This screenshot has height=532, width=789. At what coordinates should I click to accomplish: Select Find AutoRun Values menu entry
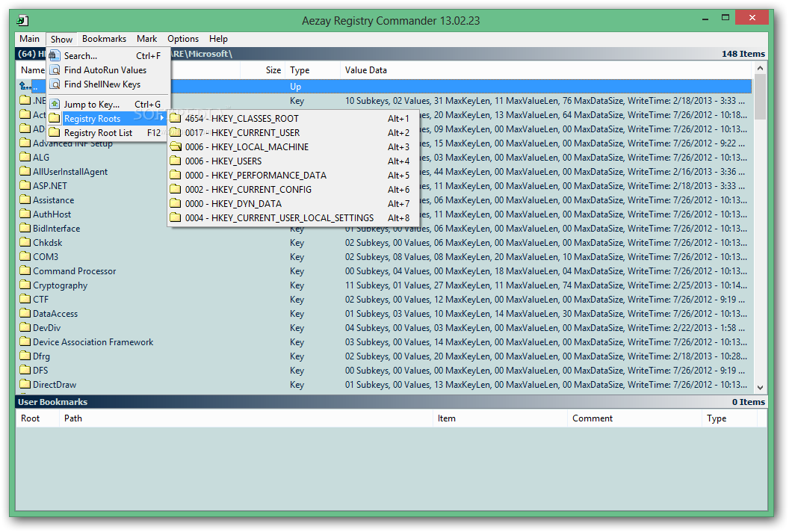coord(108,70)
